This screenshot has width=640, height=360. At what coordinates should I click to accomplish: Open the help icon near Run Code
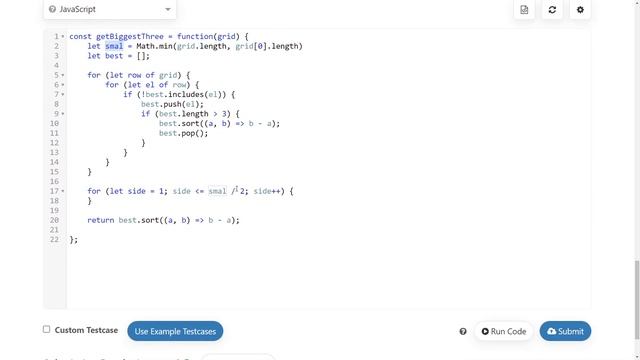coord(463,331)
